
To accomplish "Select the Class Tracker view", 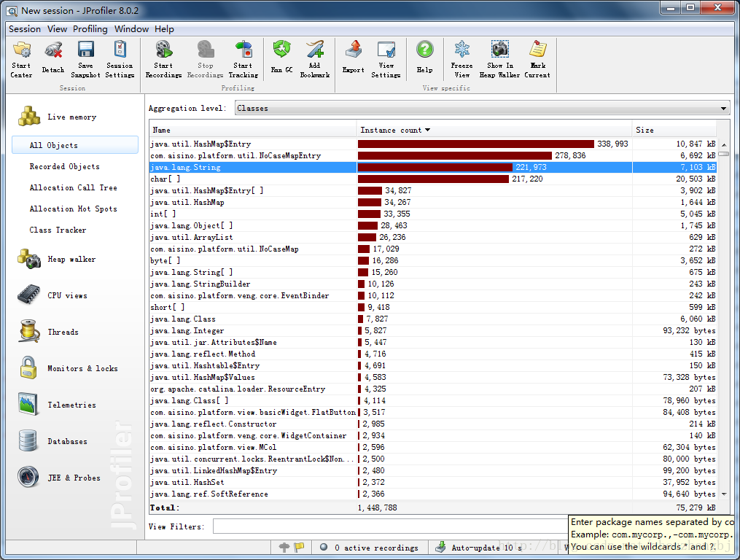I will tap(58, 230).
